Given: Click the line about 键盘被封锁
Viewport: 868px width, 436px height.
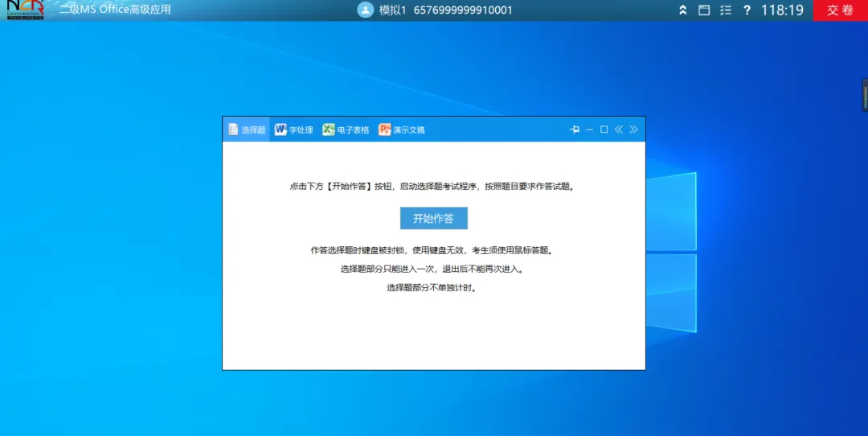Looking at the screenshot, I should point(432,250).
